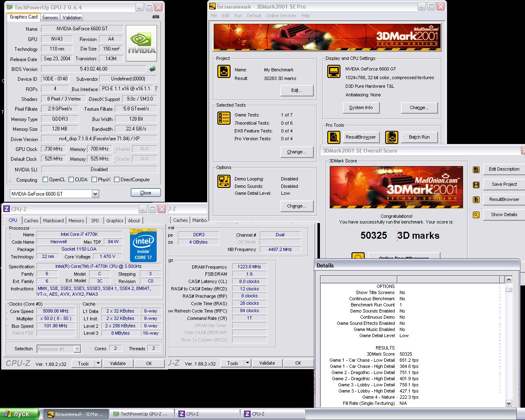Open the Start (пуск) menu
This screenshot has height=420, width=525.
coord(20,414)
